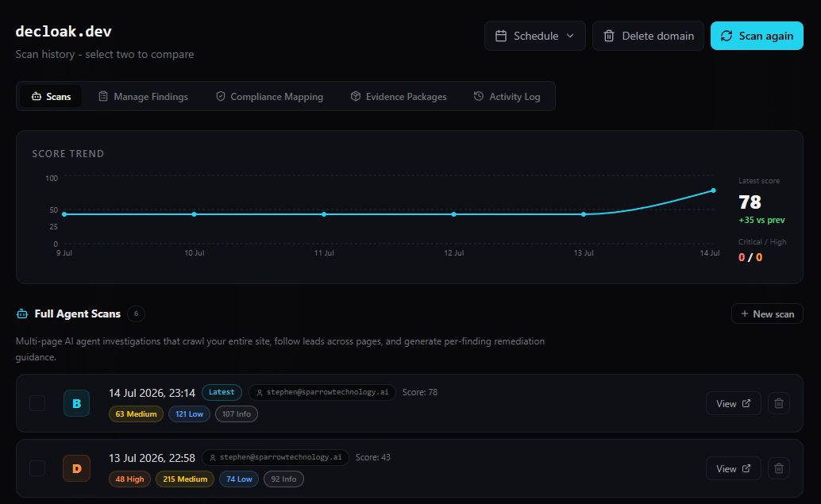
Task: Open the Compliance Mapping tab
Action: coord(270,96)
